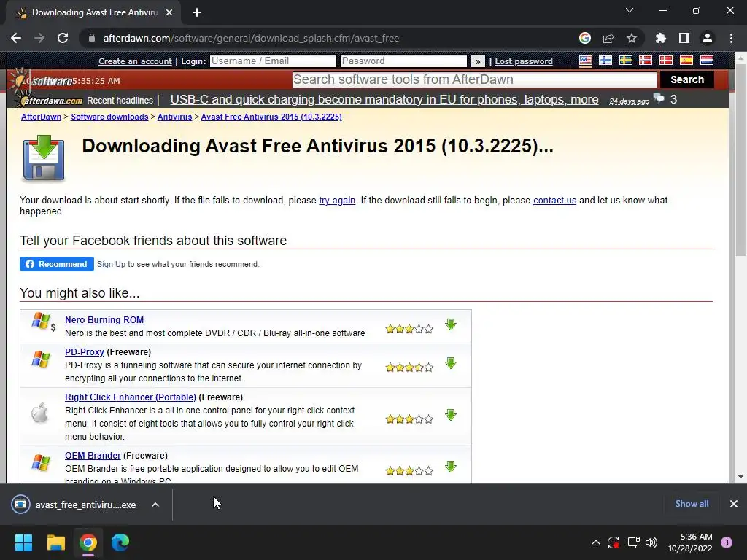Open Microsoft Edge from taskbar
Image resolution: width=747 pixels, height=560 pixels.
(x=120, y=542)
